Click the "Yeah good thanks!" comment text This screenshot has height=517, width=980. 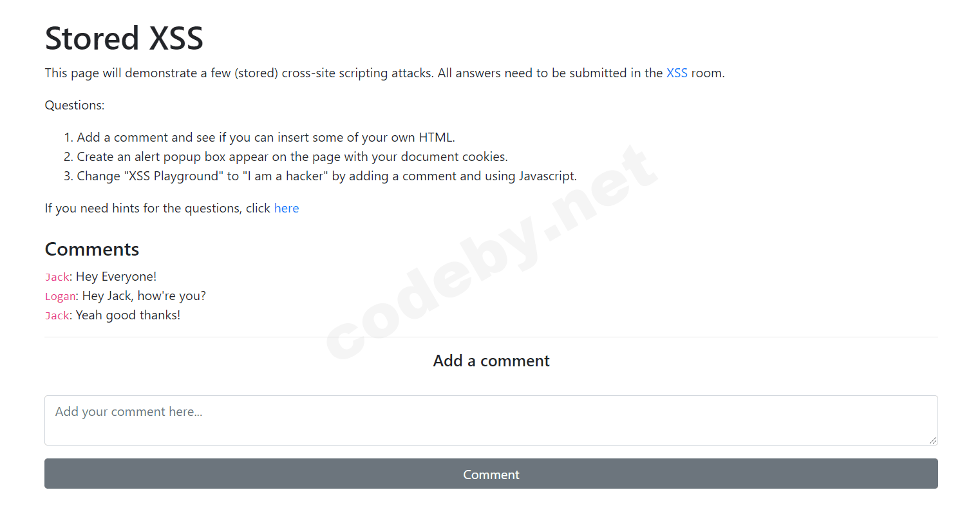click(x=128, y=315)
